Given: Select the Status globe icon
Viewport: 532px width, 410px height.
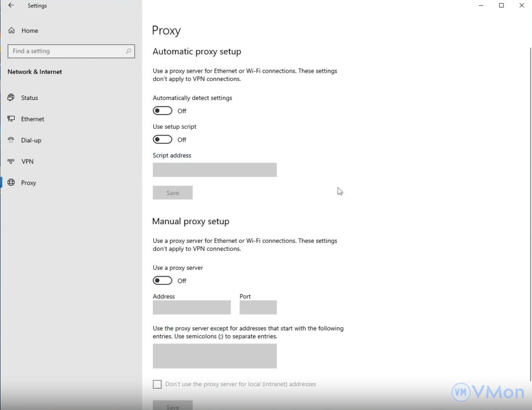Looking at the screenshot, I should click(11, 98).
